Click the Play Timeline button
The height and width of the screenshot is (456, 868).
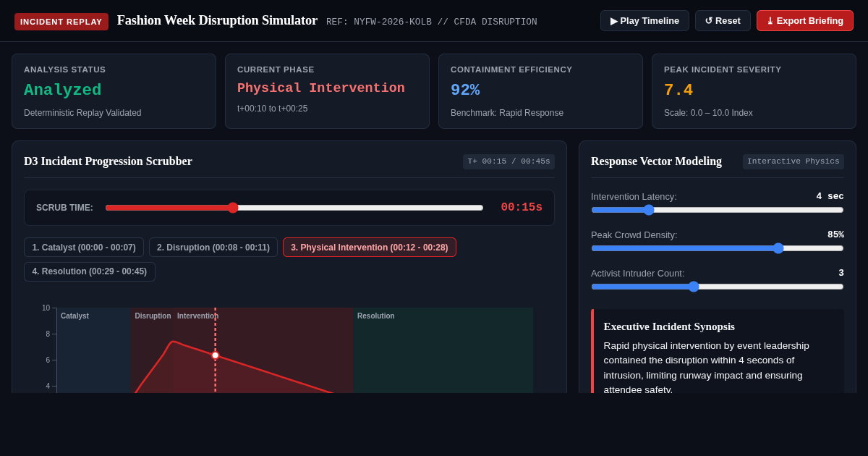644,21
